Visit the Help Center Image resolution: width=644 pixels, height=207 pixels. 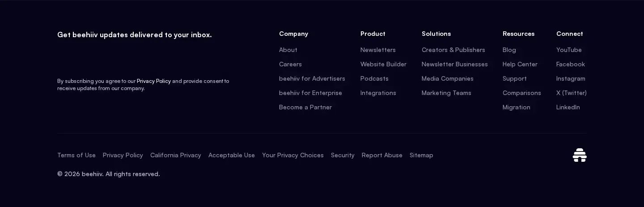520,64
